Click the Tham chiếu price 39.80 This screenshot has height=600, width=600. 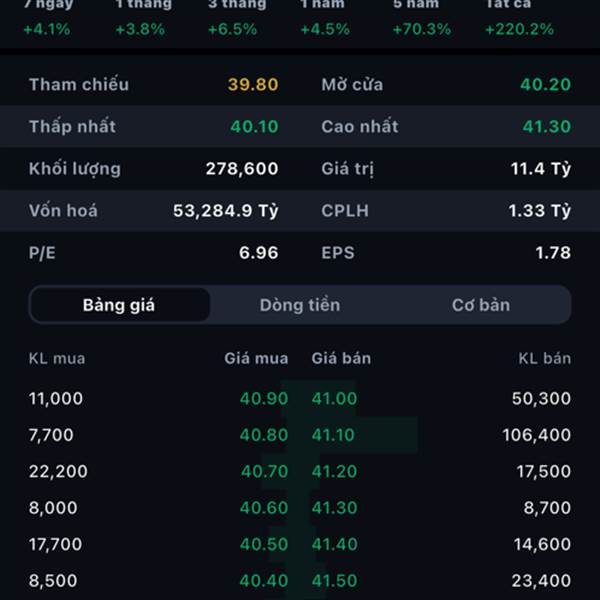pyautogui.click(x=253, y=85)
